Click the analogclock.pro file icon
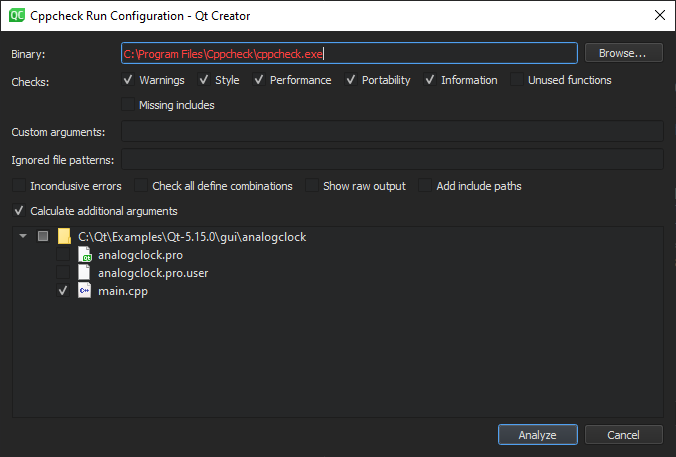676x457 pixels. pos(85,255)
